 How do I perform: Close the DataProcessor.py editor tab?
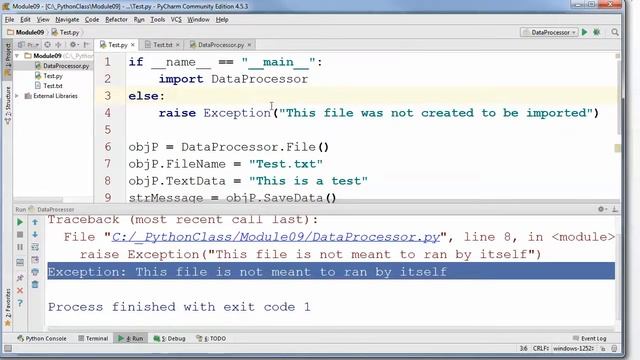tap(249, 45)
